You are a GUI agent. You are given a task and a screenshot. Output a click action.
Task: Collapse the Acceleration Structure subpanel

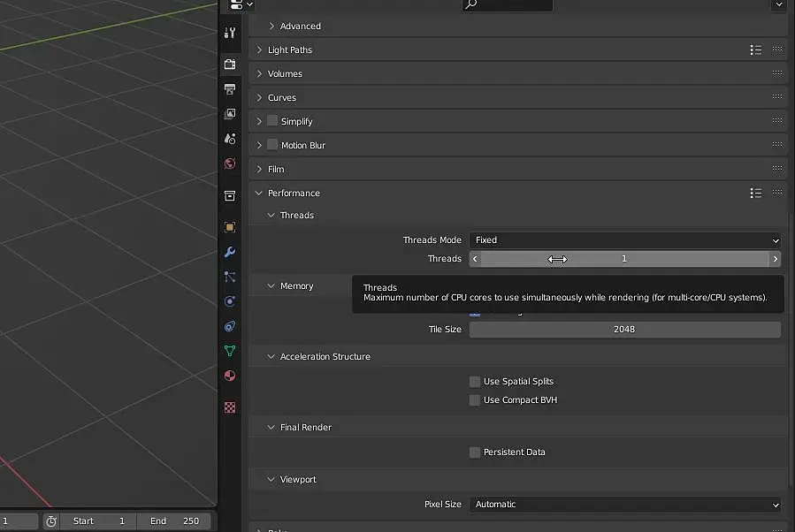271,357
